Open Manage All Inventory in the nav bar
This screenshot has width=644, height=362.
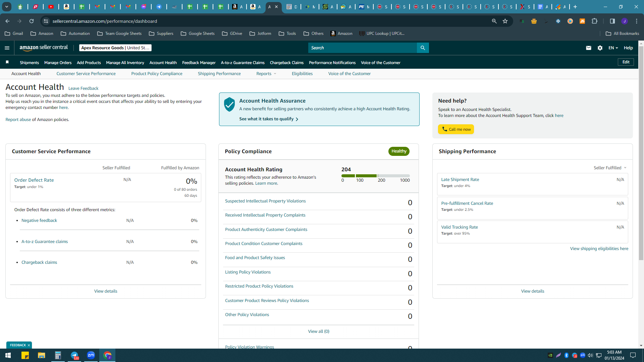[x=125, y=63]
